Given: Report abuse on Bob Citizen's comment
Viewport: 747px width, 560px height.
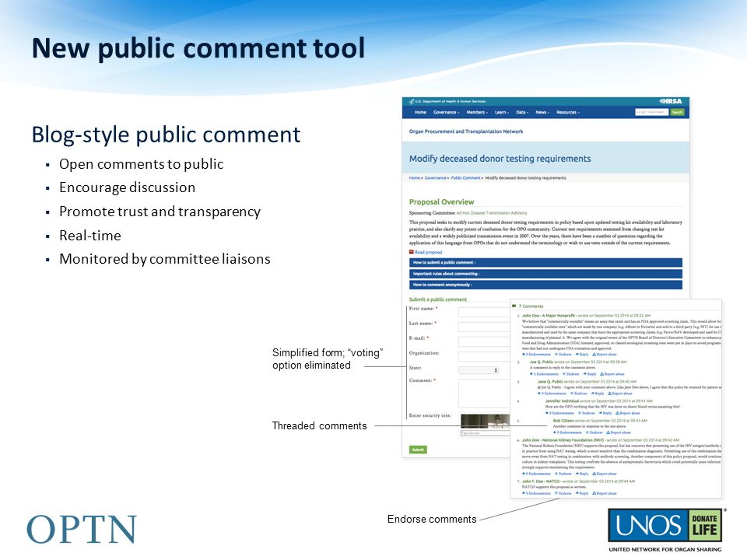Looking at the screenshot, I should [619, 432].
